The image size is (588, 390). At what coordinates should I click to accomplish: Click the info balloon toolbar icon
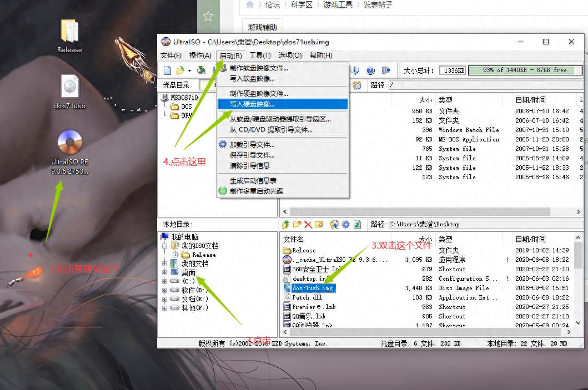pos(355,70)
